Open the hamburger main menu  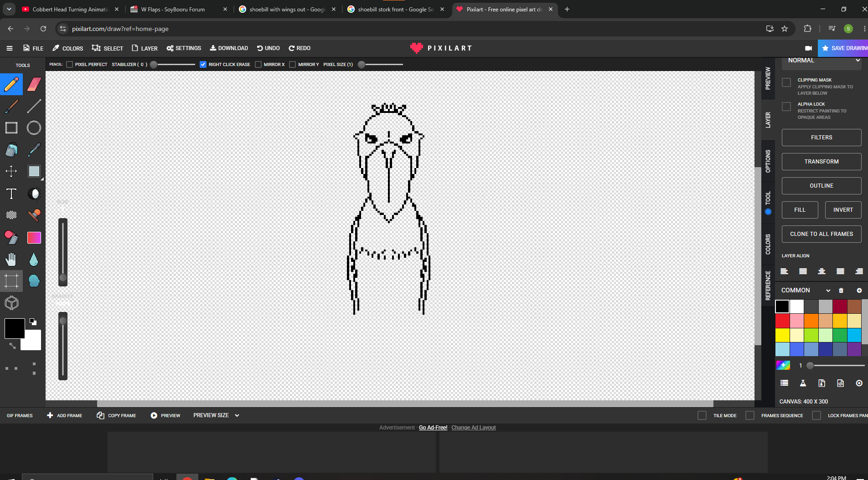coord(10,48)
